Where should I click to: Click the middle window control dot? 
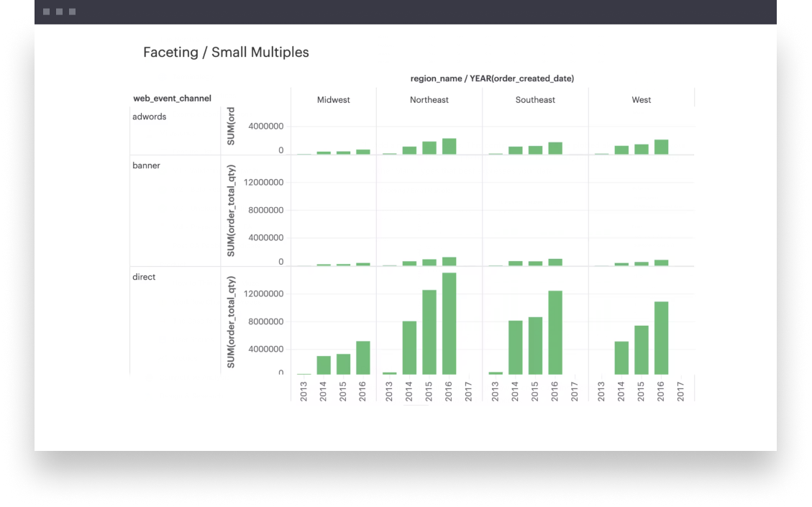click(x=59, y=12)
